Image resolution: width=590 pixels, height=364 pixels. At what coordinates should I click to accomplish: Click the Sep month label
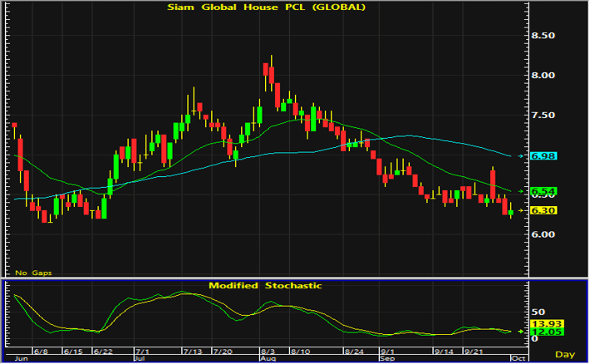pos(387,358)
